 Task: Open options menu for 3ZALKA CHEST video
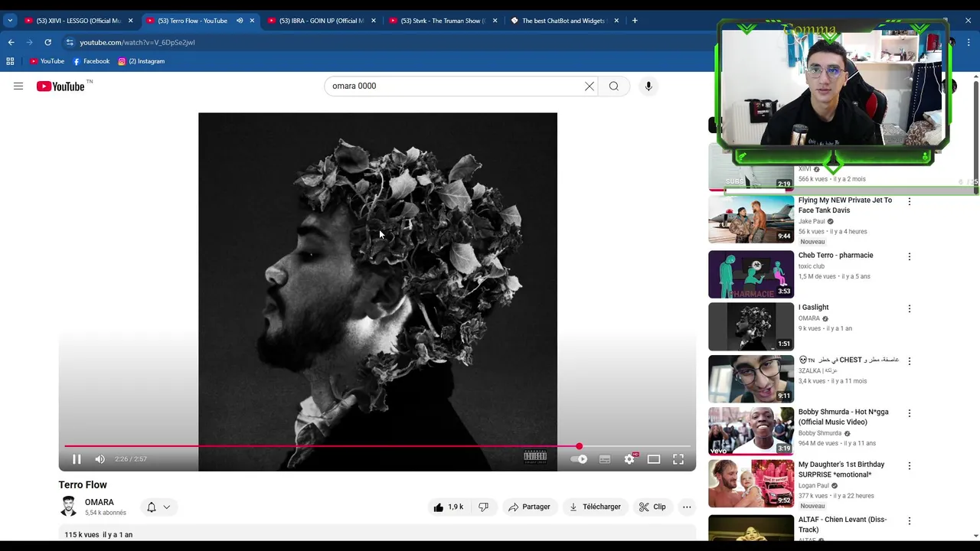point(910,360)
